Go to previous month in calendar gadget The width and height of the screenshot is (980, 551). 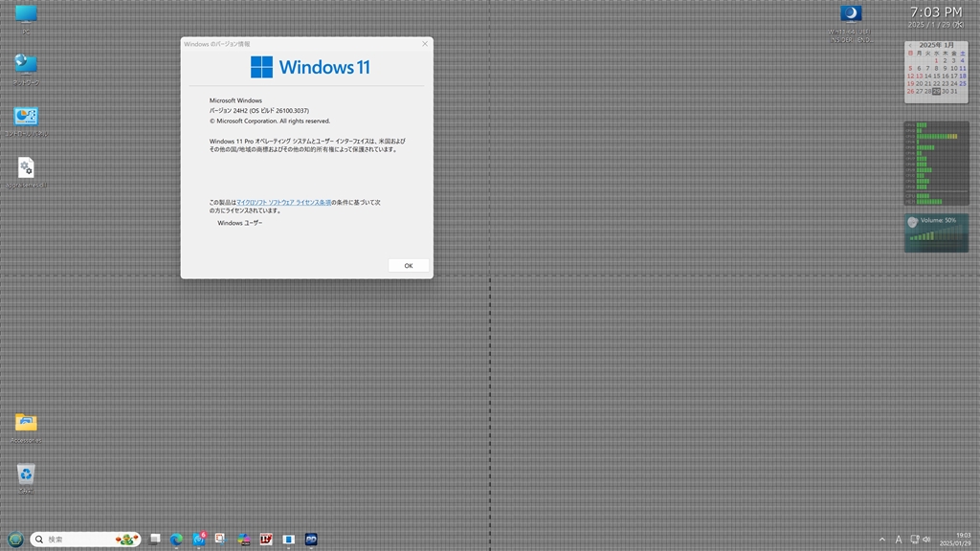tap(910, 46)
